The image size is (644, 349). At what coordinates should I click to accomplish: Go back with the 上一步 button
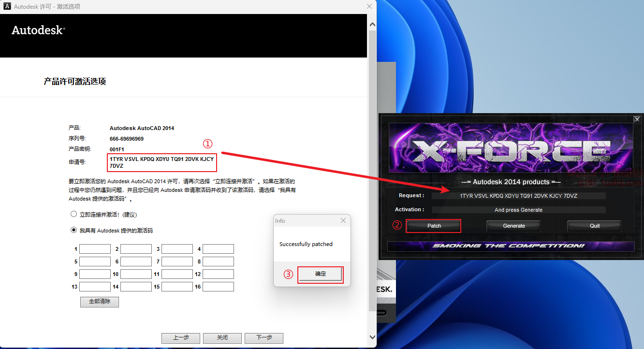(x=181, y=338)
